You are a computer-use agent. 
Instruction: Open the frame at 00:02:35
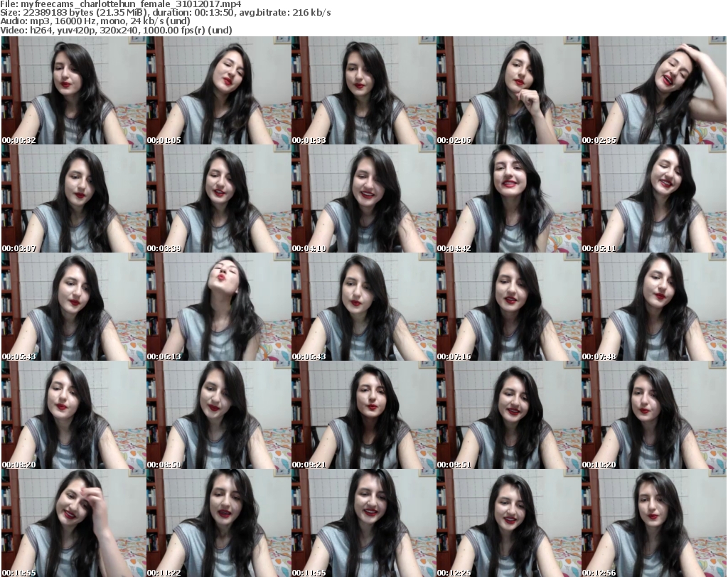click(653, 90)
